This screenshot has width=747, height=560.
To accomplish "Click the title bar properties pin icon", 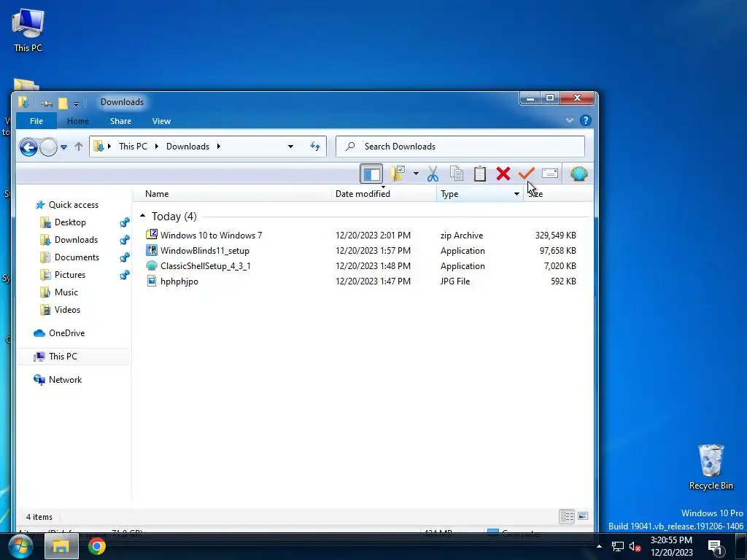I will pos(46,104).
